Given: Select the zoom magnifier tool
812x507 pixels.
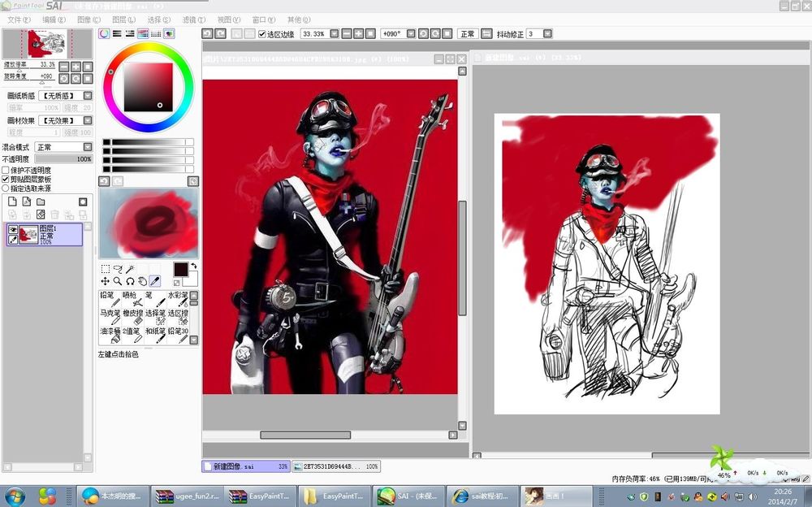Looking at the screenshot, I should 118,281.
